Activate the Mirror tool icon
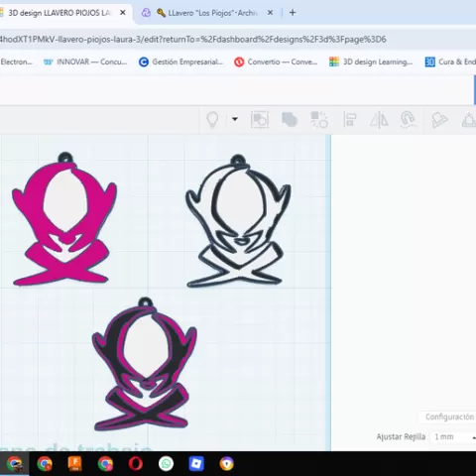Screen dimensions: 476x476 [379, 119]
